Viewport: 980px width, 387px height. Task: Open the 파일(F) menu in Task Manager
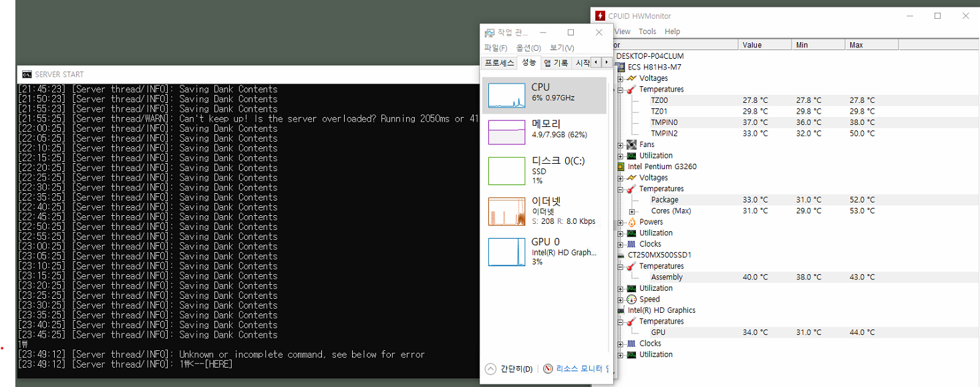tap(496, 48)
